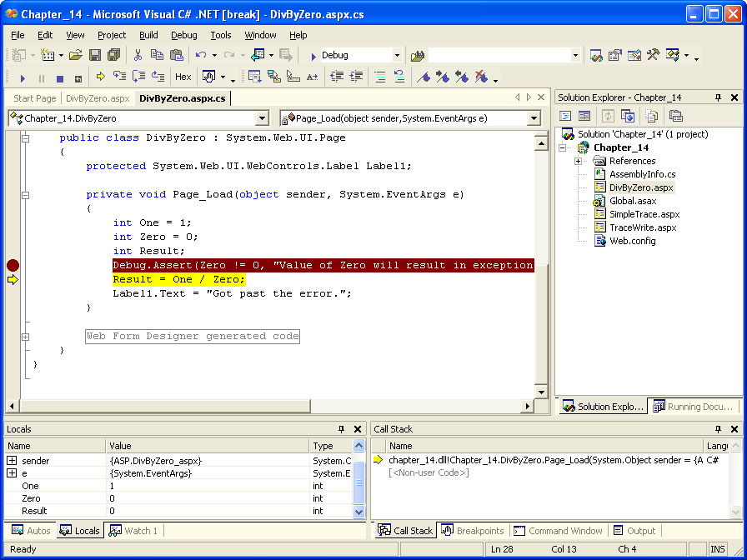Viewport: 747px width, 560px height.
Task: Click the Continue debugging play arrow
Action: (x=23, y=77)
